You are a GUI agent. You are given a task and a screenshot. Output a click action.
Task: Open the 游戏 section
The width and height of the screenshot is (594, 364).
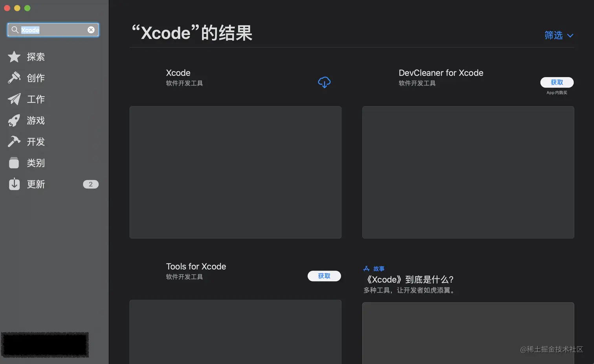[36, 121]
